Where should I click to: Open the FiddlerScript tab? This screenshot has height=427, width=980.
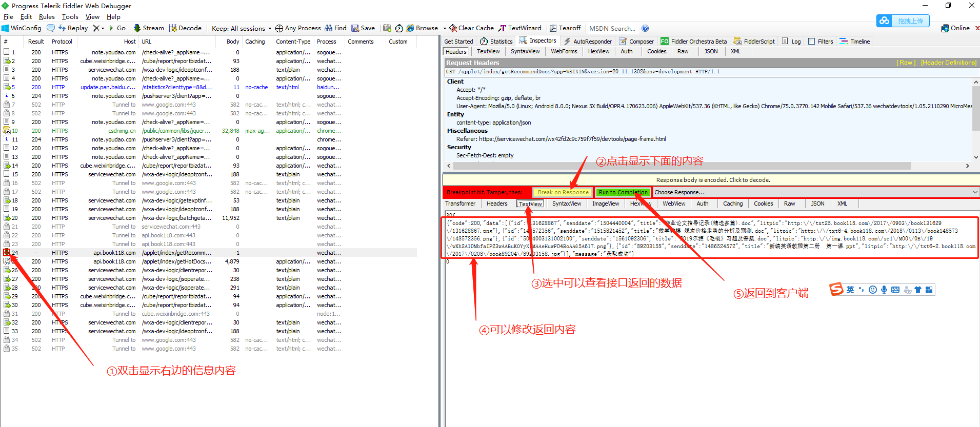point(754,42)
